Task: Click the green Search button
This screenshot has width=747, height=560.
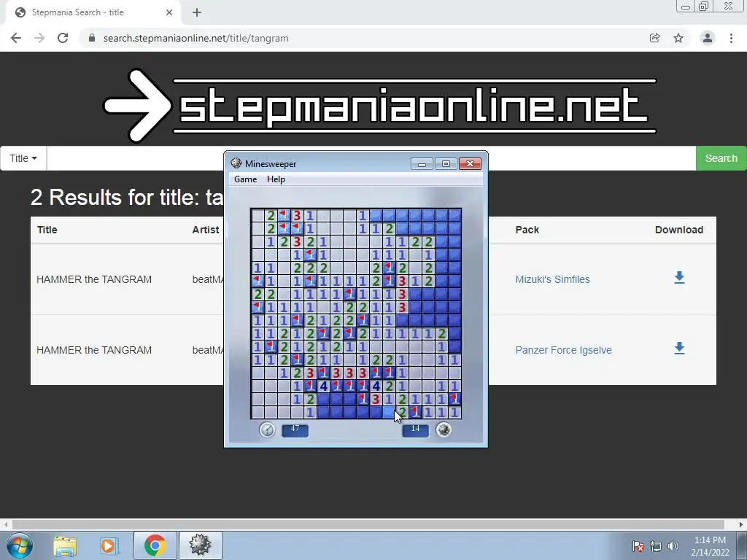Action: tap(721, 158)
